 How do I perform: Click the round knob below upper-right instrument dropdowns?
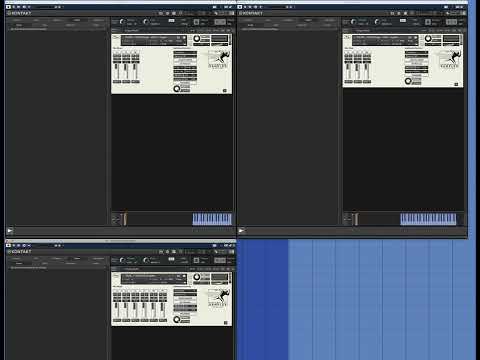408,81
